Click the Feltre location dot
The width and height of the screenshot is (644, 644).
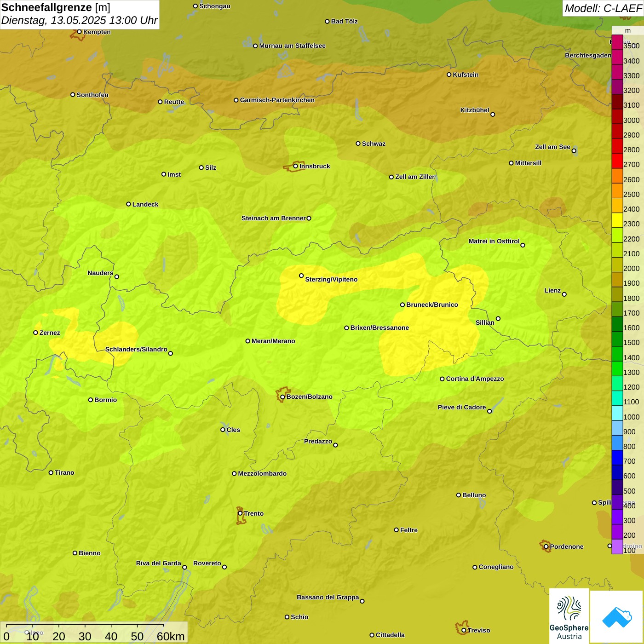(x=397, y=530)
